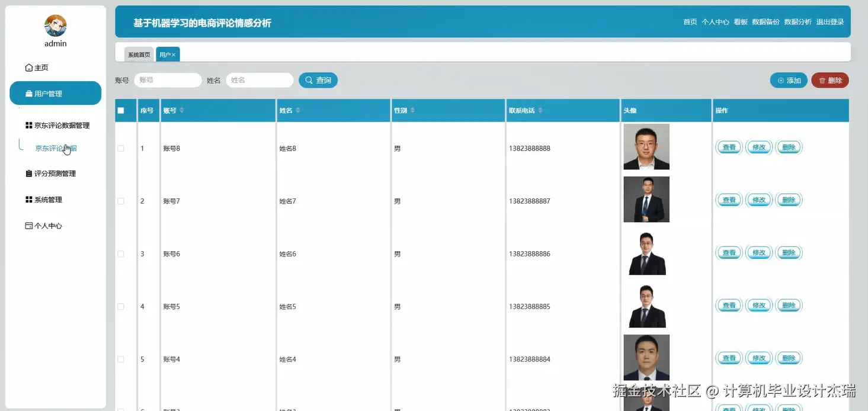Open the avatar photo of 姓名4
This screenshot has height=411, width=868.
tap(646, 358)
